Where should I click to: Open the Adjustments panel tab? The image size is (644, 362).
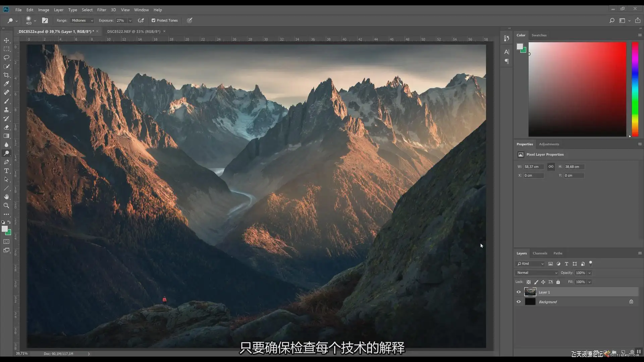[x=549, y=144]
